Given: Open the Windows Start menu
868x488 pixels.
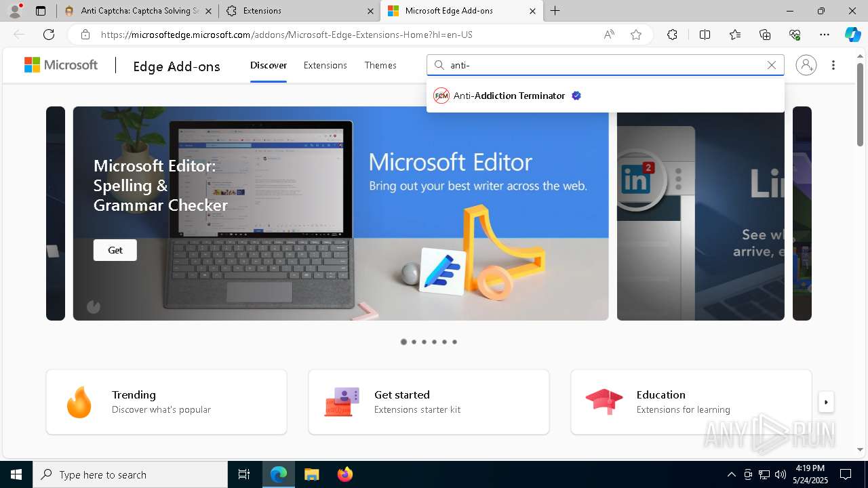Looking at the screenshot, I should (16, 474).
